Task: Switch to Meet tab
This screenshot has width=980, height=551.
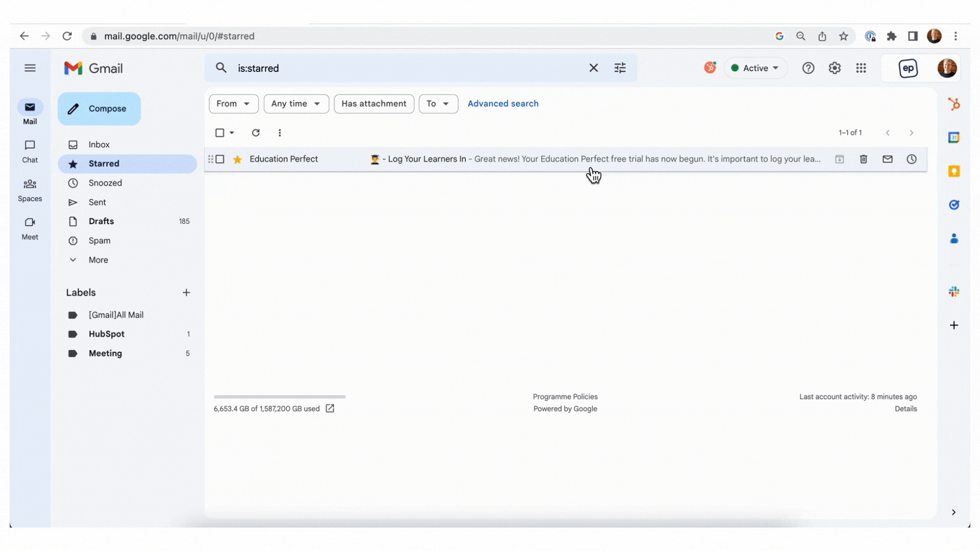Action: point(30,229)
